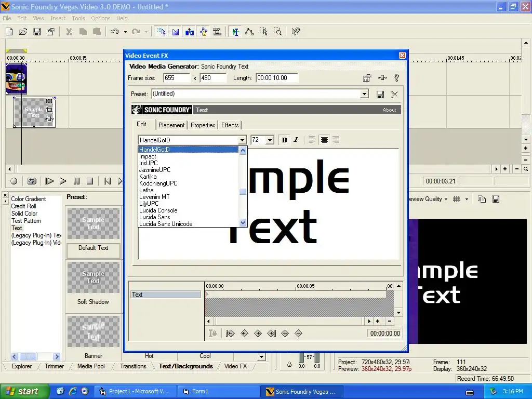Viewport: 532px width, 399px height.
Task: Open the Preset (Untitled) dropdown
Action: pos(364,94)
